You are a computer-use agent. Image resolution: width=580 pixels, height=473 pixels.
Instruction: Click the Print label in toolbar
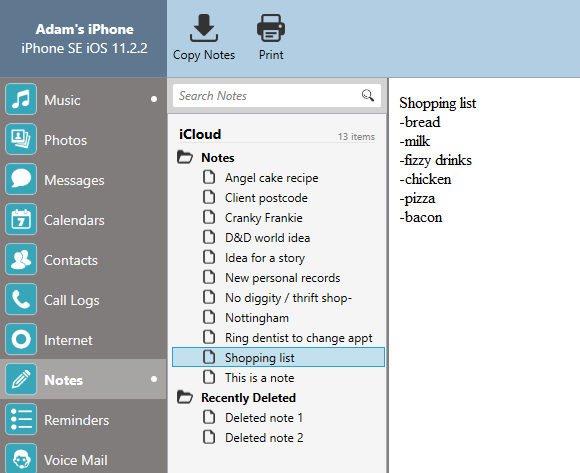pyautogui.click(x=271, y=55)
